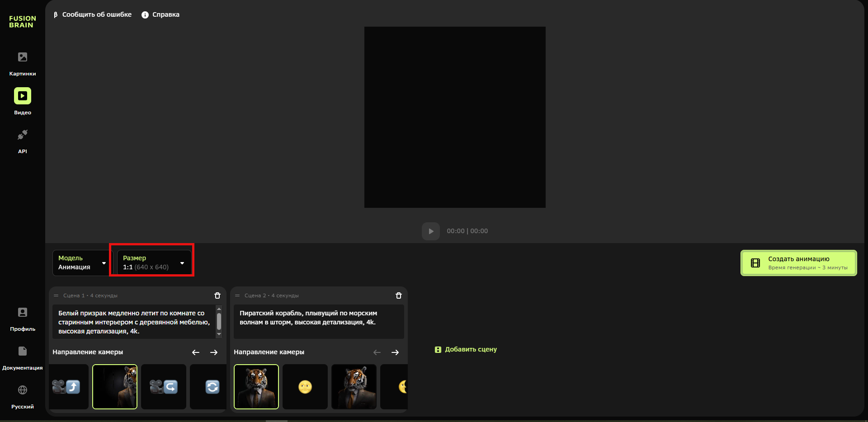This screenshot has height=422, width=868.
Task: Click Добавить сцену to add scene
Action: (x=466, y=349)
